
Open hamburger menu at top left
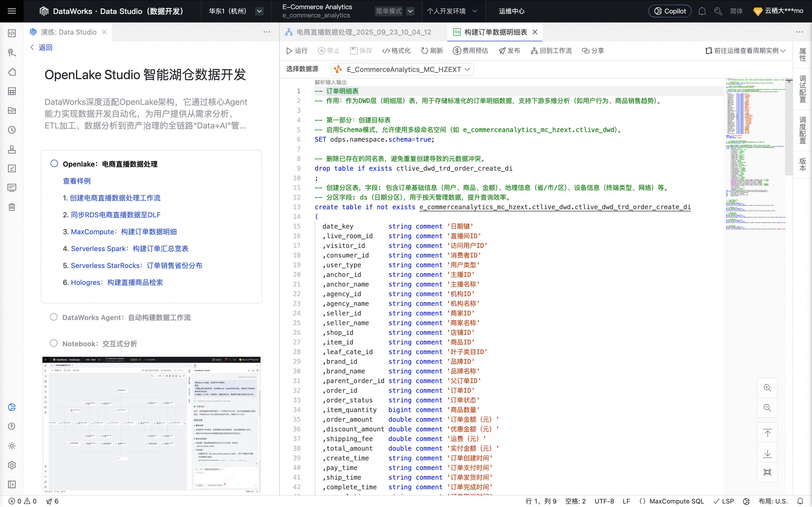pyautogui.click(x=12, y=11)
